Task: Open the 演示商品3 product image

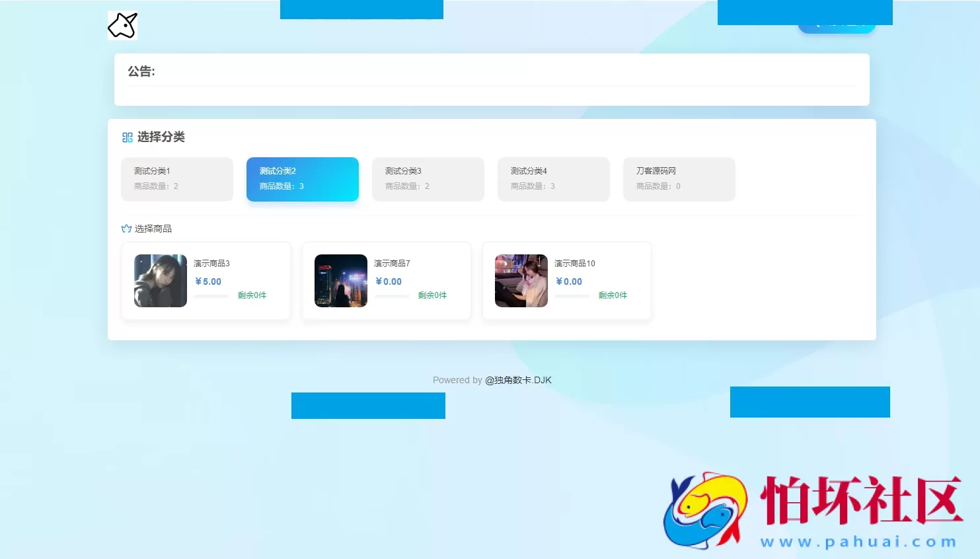Action: tap(161, 281)
